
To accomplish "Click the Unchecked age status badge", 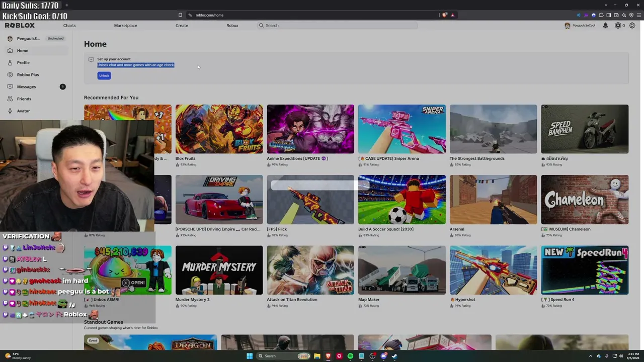I will (x=55, y=38).
